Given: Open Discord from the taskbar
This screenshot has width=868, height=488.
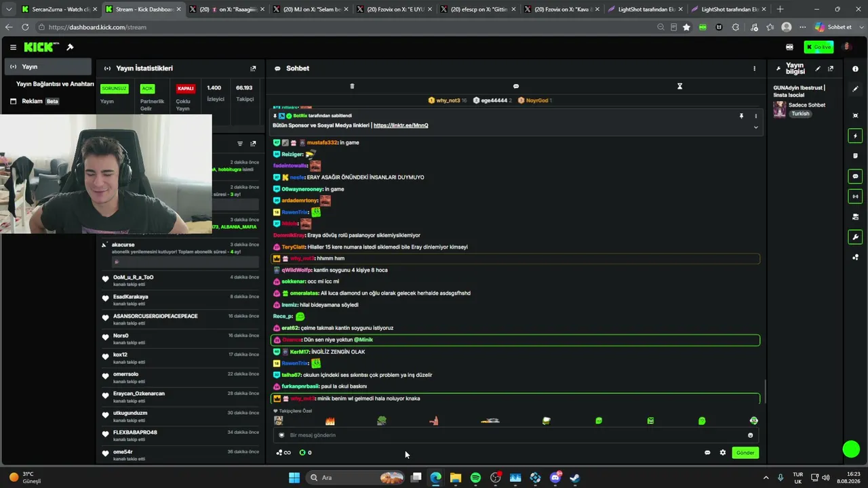Looking at the screenshot, I should point(555,478).
